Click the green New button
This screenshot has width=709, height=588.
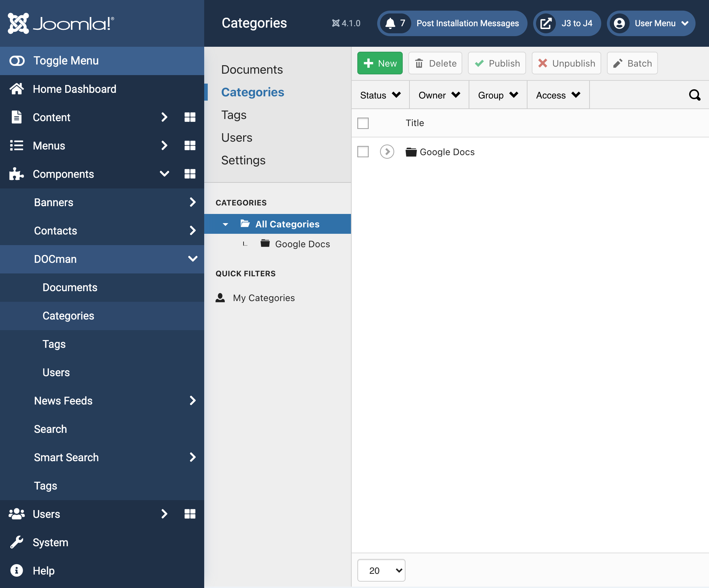380,63
